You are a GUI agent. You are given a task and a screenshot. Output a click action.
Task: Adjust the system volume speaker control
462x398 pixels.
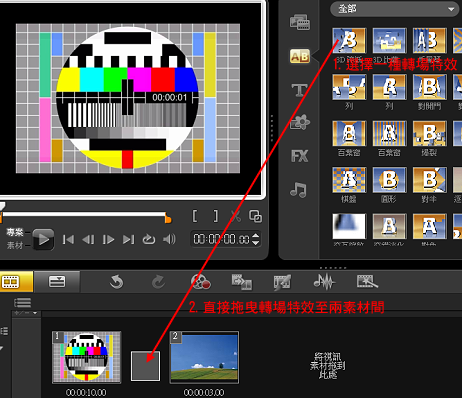click(x=169, y=239)
